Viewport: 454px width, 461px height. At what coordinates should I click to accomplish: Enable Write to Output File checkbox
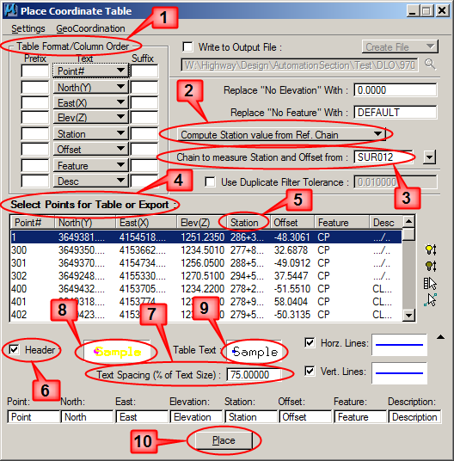pos(188,47)
